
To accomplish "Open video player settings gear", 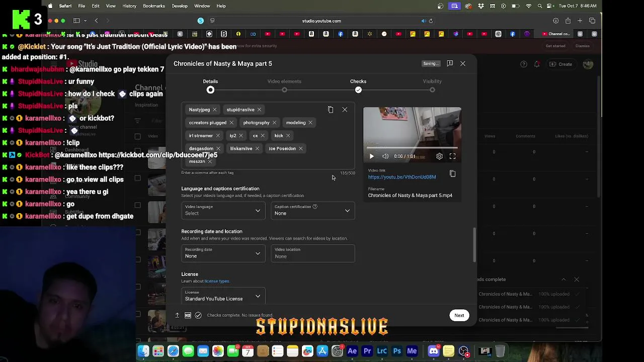I will click(439, 156).
